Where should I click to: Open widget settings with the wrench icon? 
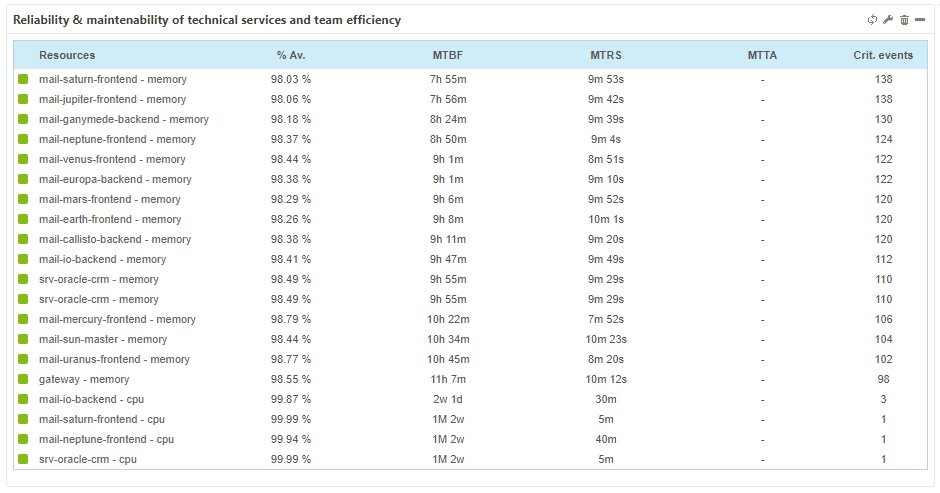click(x=888, y=20)
